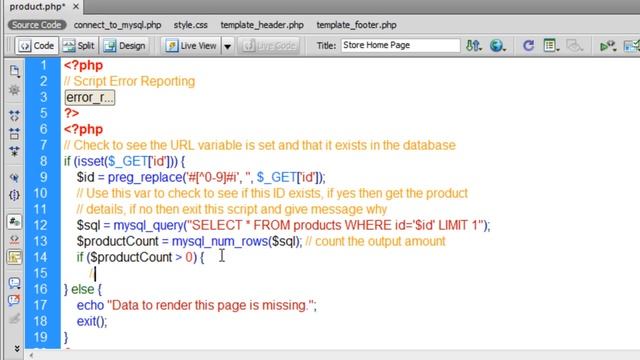640x360 pixels.
Task: Expand the collapsed error_r... code block
Action: 90,98
